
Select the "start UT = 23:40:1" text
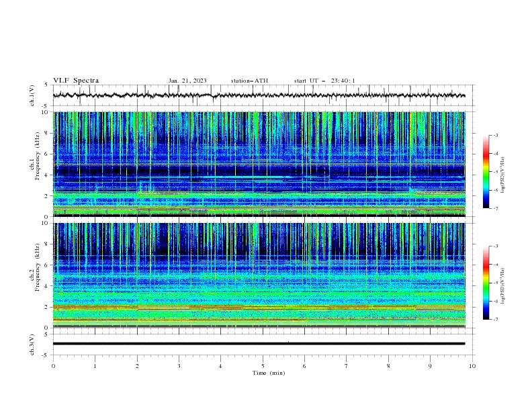coord(324,81)
